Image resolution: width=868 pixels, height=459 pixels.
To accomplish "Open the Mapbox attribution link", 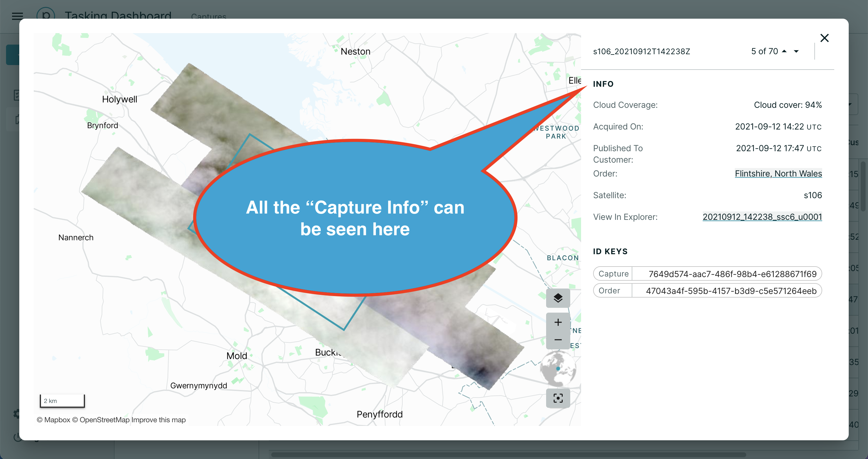I will 54,420.
